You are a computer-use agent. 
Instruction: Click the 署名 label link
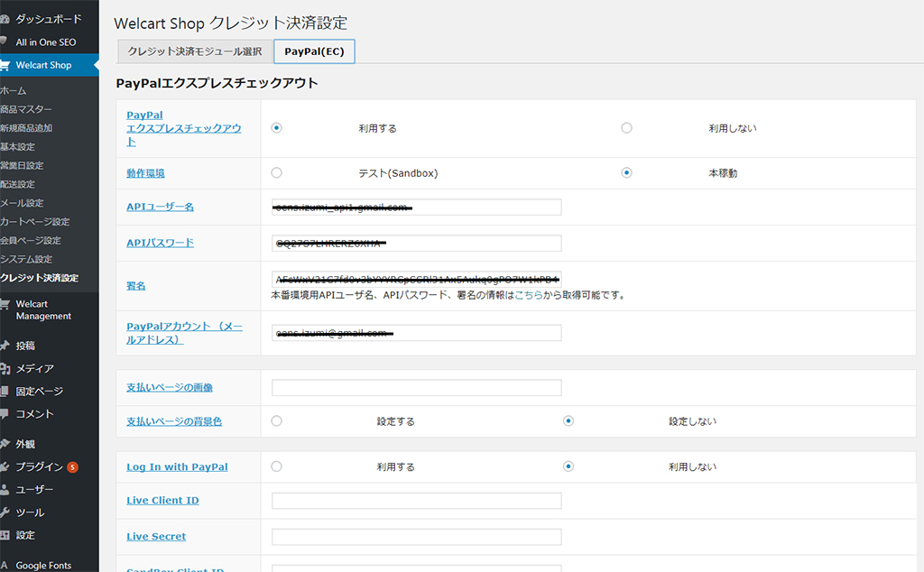click(x=135, y=286)
